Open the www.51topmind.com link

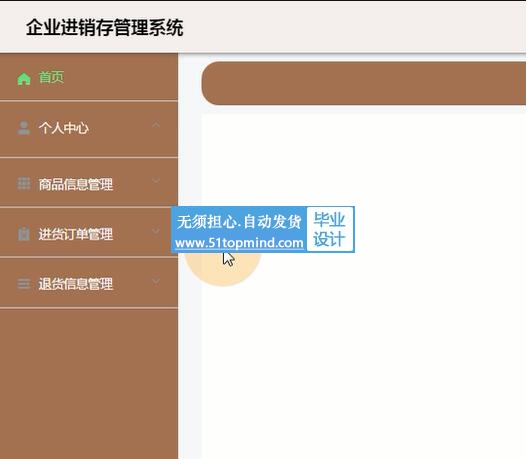point(239,243)
